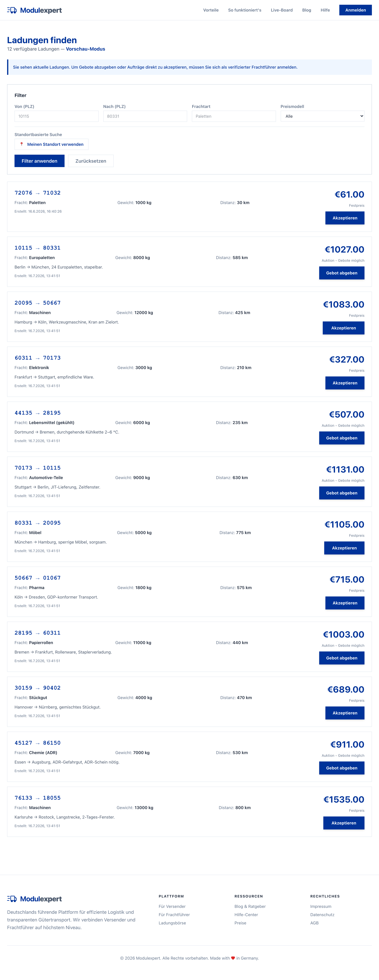Go to So funktioniert's page
Viewport: 379px width, 980px height.
click(x=245, y=10)
